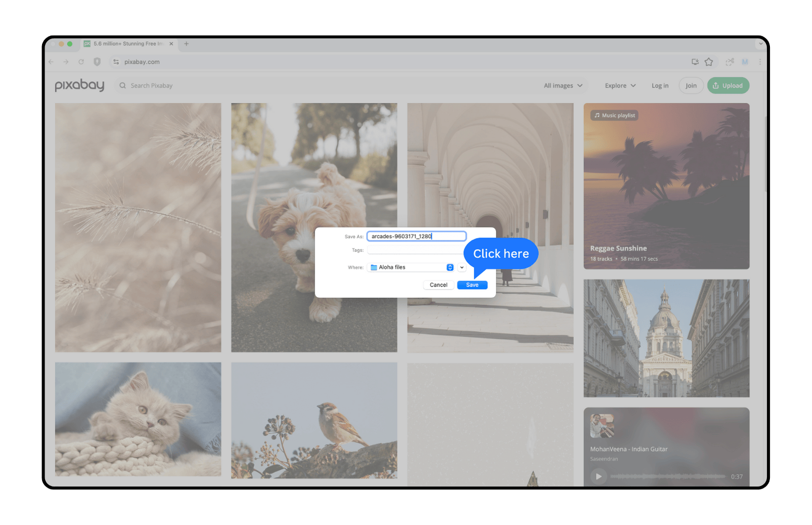This screenshot has height=525, width=812.
Task: Click the Reggae Sunshine title text
Action: click(618, 248)
